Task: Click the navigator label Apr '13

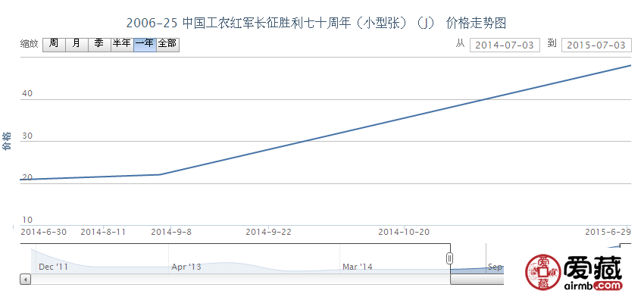Action: (x=186, y=267)
